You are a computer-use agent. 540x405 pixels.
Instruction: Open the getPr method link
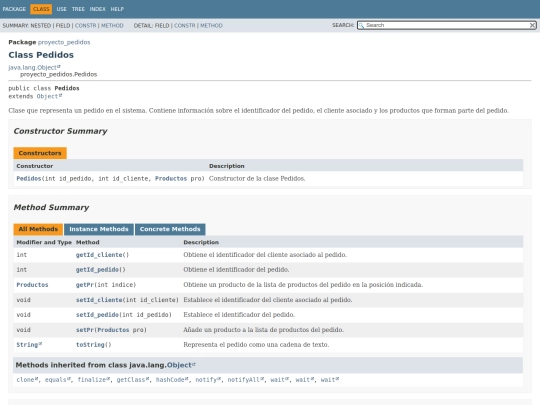click(85, 285)
